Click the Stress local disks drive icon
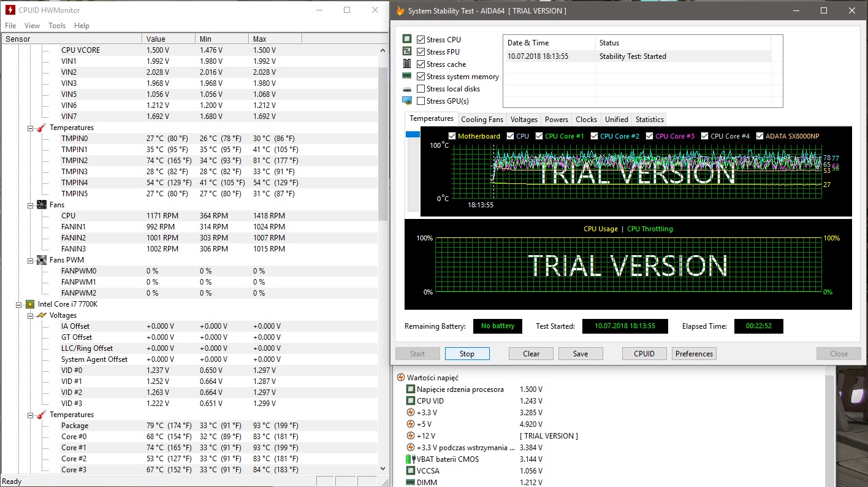 [407, 89]
